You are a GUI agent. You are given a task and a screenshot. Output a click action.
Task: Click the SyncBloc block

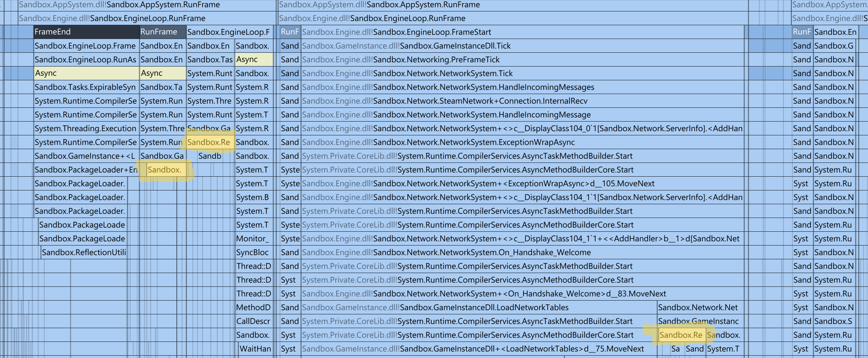254,252
